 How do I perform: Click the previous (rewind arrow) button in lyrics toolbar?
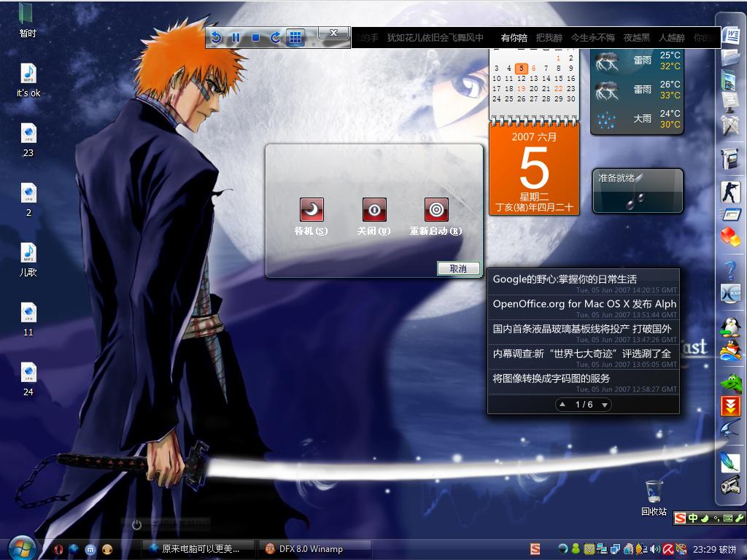coord(216,37)
